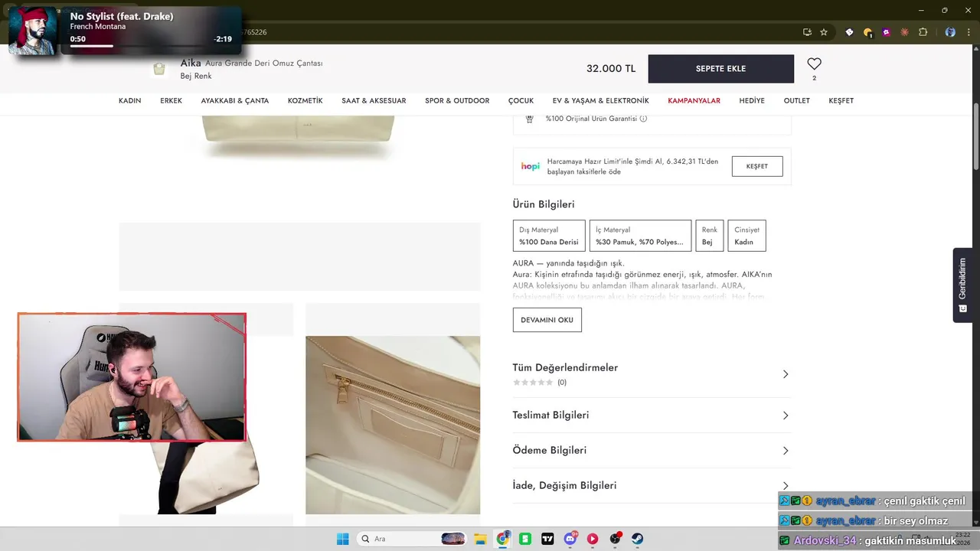This screenshot has height=551, width=980.
Task: Click the Hopi logo
Action: click(x=530, y=166)
